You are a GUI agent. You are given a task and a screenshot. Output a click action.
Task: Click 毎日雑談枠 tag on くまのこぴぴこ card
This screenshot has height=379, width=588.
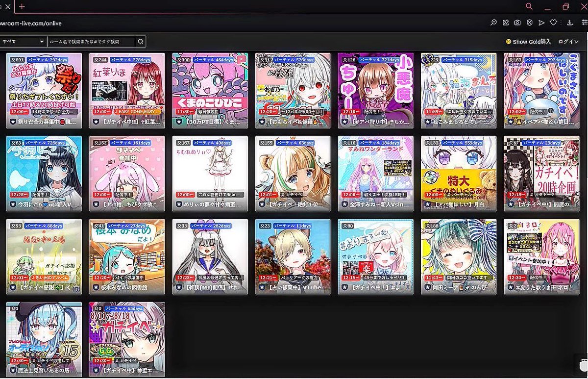[x=208, y=112]
